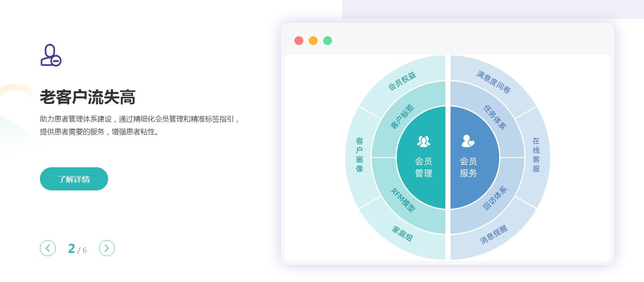This screenshot has height=282, width=644.
Task: Click the 老客户流失高 heading
Action: coord(88,97)
